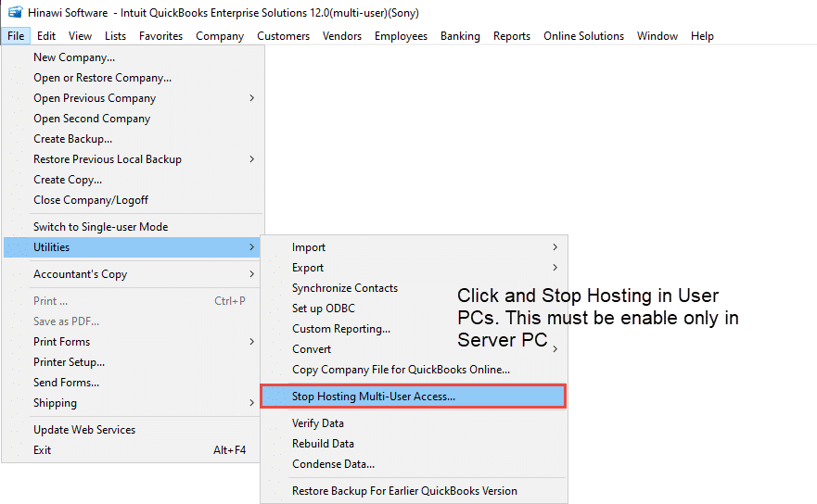Open the File menu

16,36
